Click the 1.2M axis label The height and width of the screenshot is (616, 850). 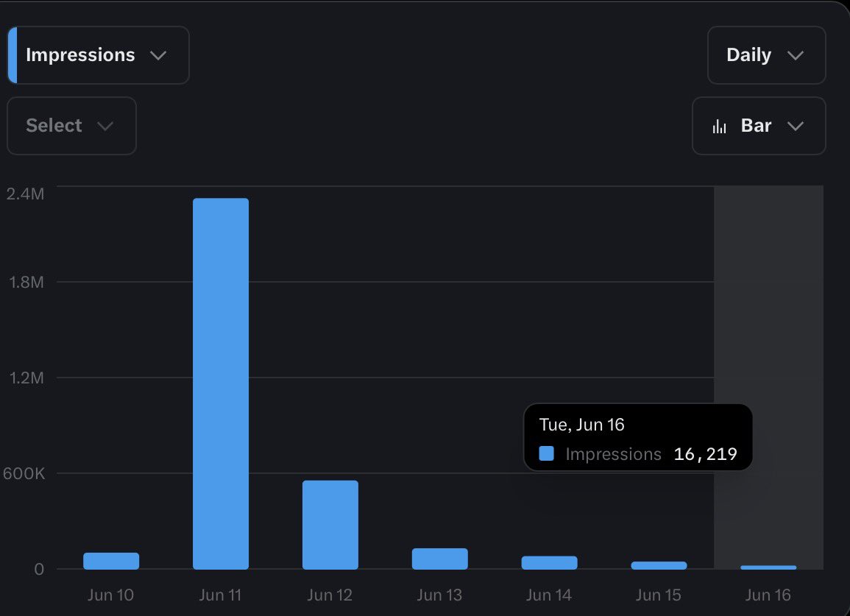tap(26, 378)
